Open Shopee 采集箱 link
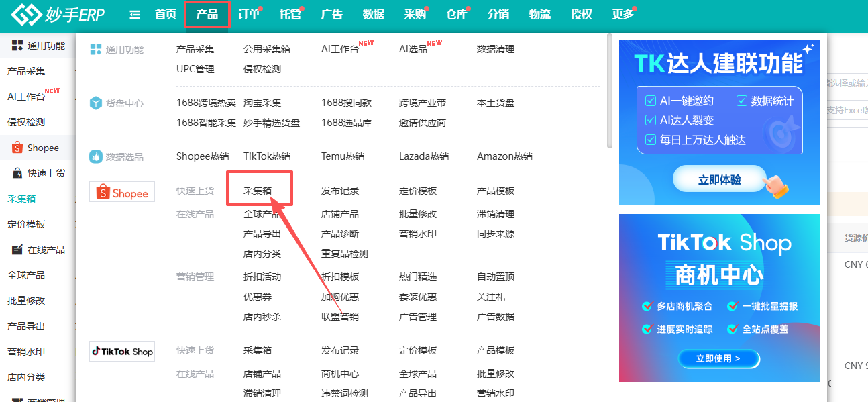 point(258,191)
